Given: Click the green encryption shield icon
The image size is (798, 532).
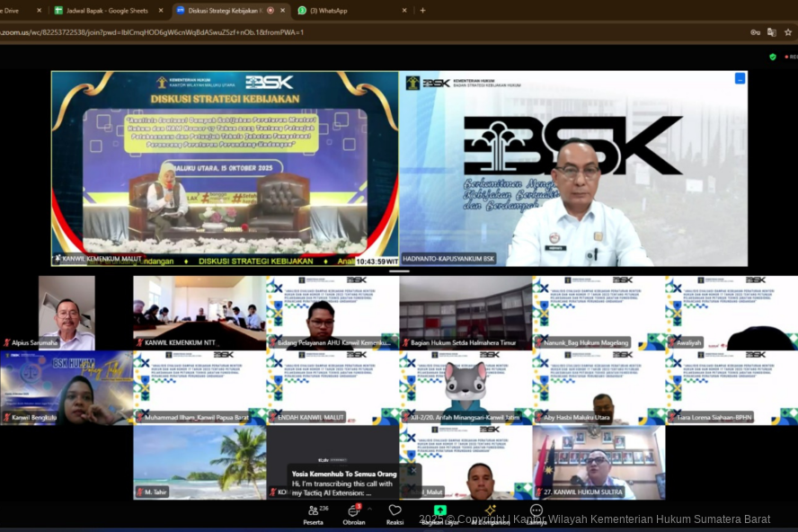Looking at the screenshot, I should click(x=772, y=57).
